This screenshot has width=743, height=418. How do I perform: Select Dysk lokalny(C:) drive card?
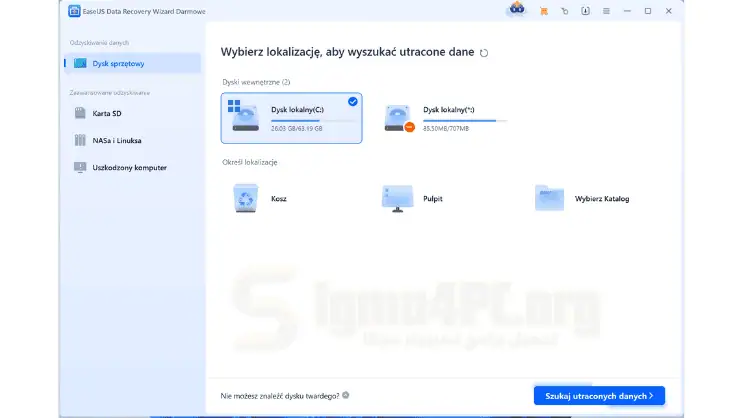coord(291,118)
